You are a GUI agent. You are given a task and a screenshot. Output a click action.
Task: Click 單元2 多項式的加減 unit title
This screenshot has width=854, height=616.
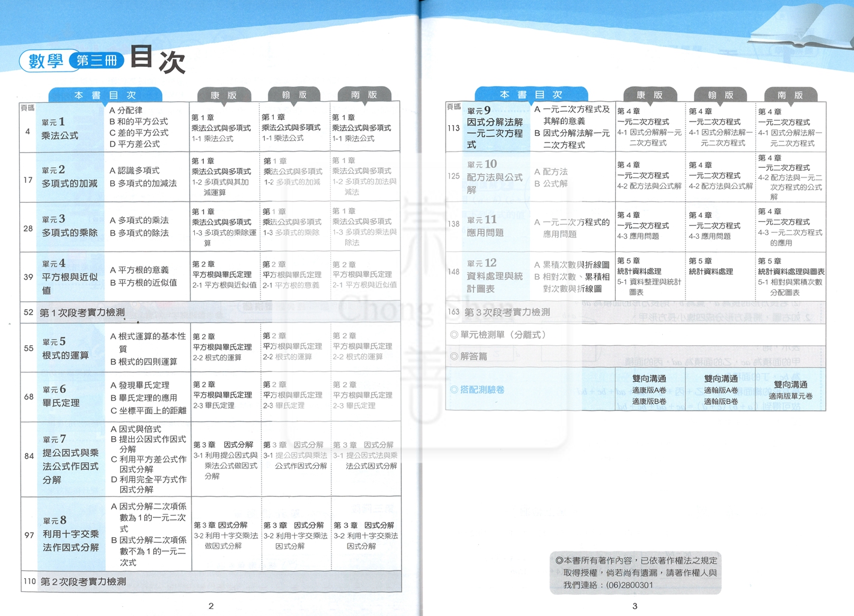(x=69, y=177)
